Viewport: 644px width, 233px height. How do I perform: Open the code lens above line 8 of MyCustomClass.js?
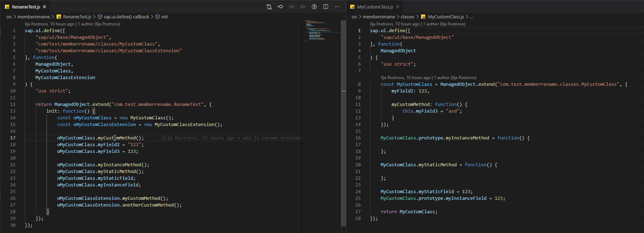[428, 78]
